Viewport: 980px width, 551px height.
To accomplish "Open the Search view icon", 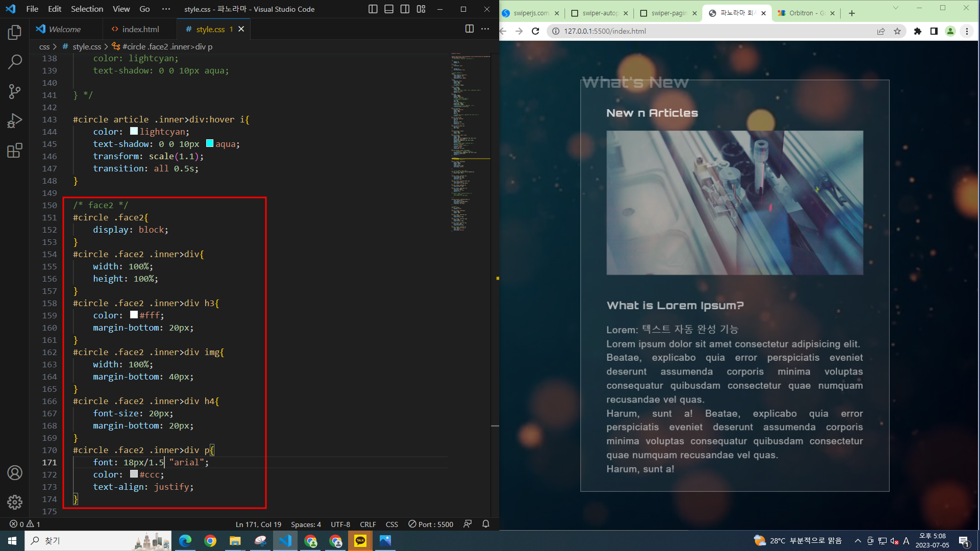I will click(x=15, y=62).
